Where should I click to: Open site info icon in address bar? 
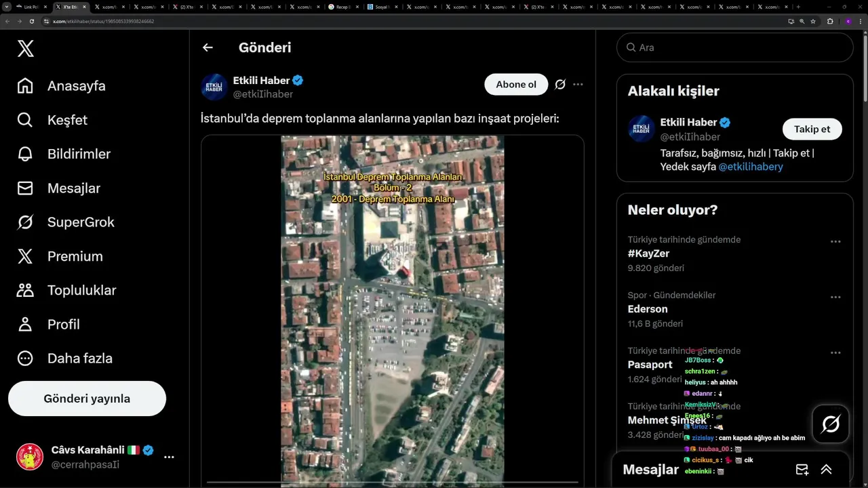[x=47, y=21]
